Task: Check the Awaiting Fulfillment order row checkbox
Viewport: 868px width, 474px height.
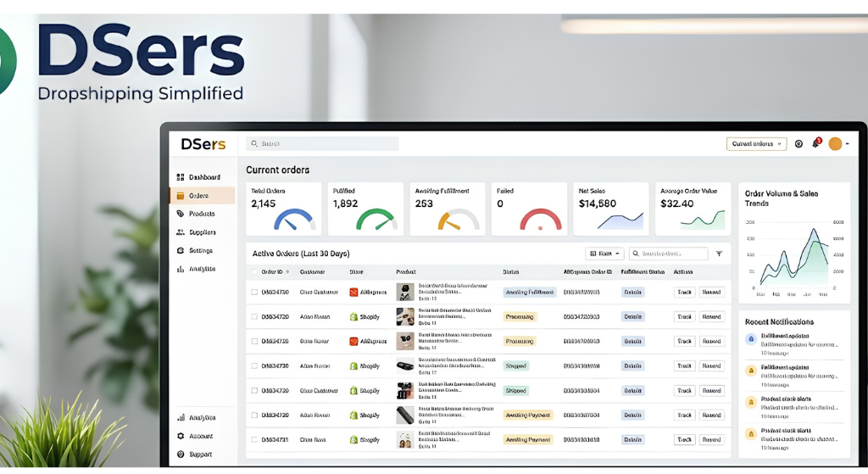Action: pos(254,292)
